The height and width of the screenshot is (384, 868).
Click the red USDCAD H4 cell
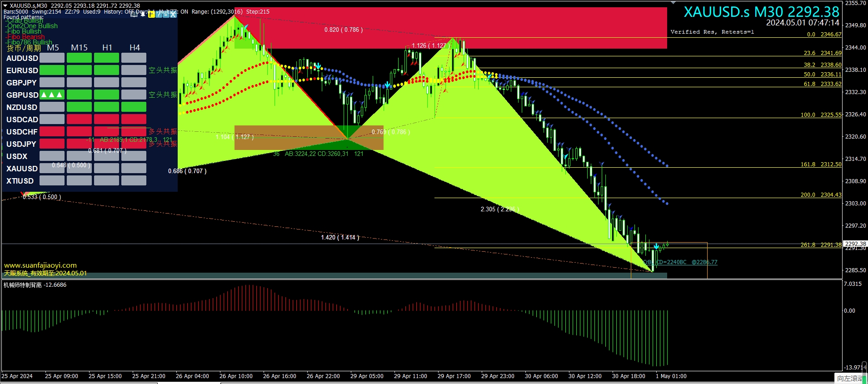coord(134,119)
